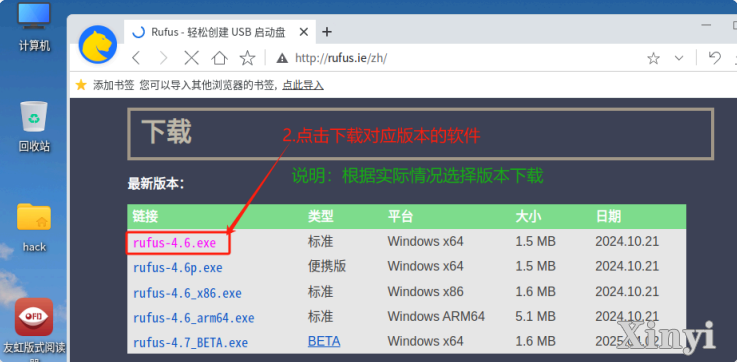Click the 类型 column header
The width and height of the screenshot is (737, 362).
pyautogui.click(x=321, y=216)
